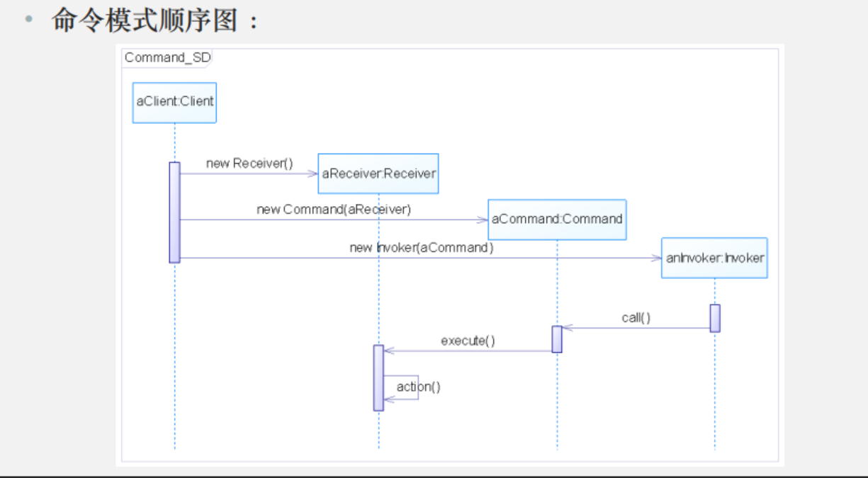Select the aReceiver:Receiver object box

pos(378,173)
